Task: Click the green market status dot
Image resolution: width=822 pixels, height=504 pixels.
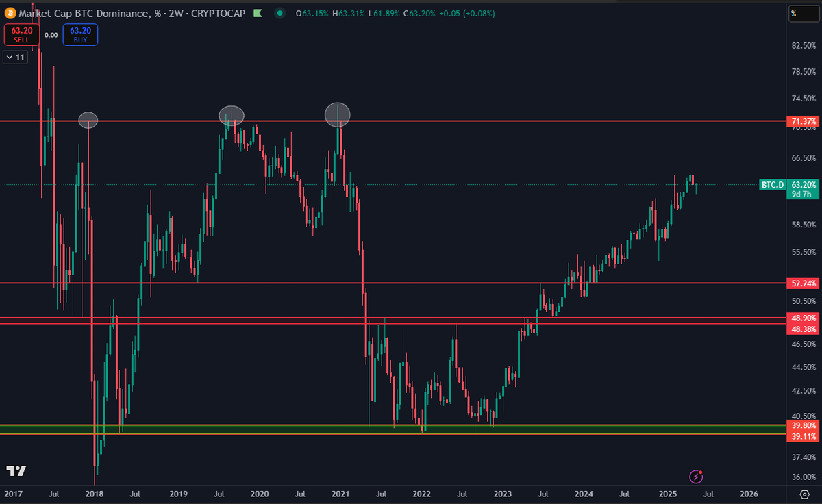Action: [281, 13]
